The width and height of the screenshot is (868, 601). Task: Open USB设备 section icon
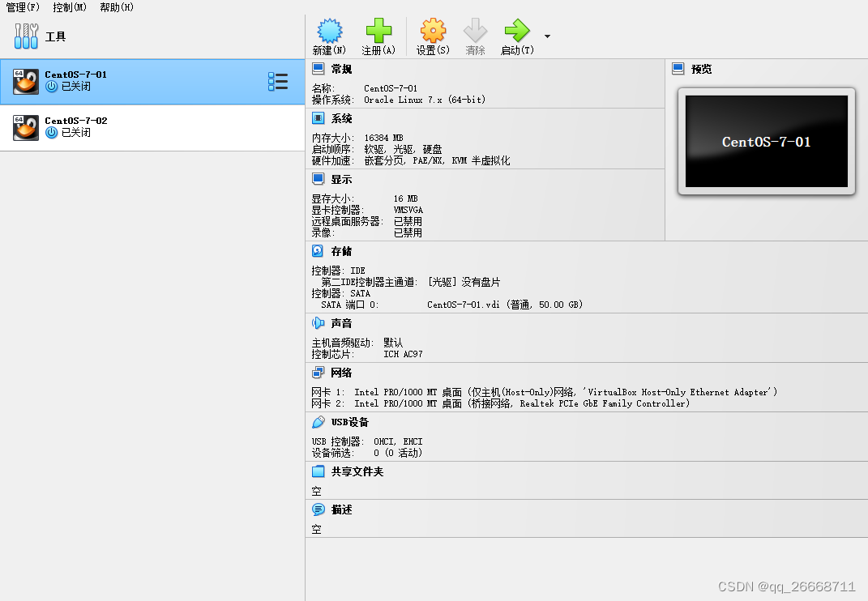[319, 422]
